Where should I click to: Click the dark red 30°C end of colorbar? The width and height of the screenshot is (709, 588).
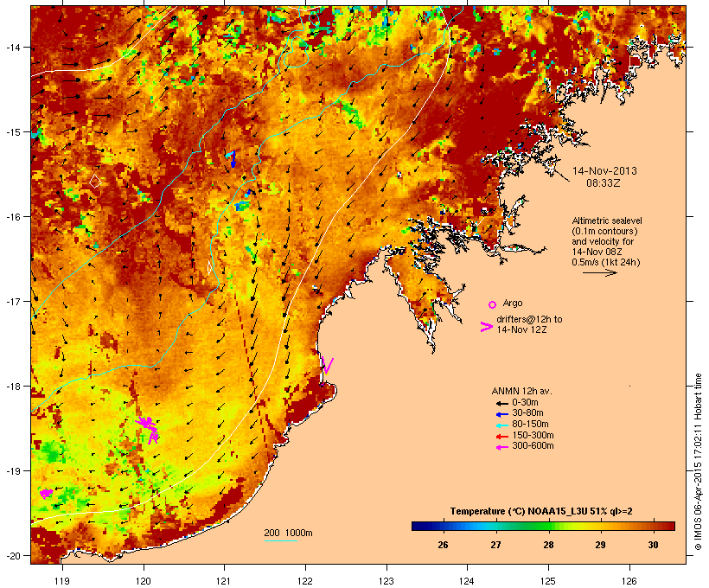(668, 526)
